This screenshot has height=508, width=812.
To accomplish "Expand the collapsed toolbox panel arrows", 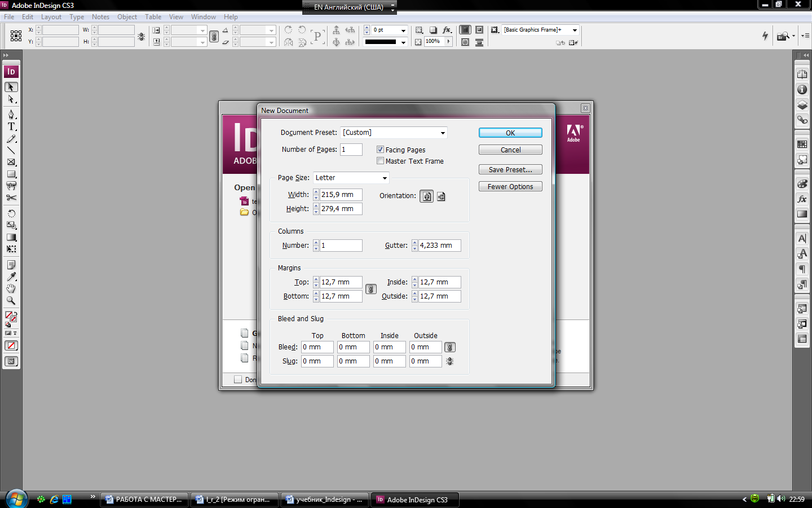I will [x=6, y=55].
